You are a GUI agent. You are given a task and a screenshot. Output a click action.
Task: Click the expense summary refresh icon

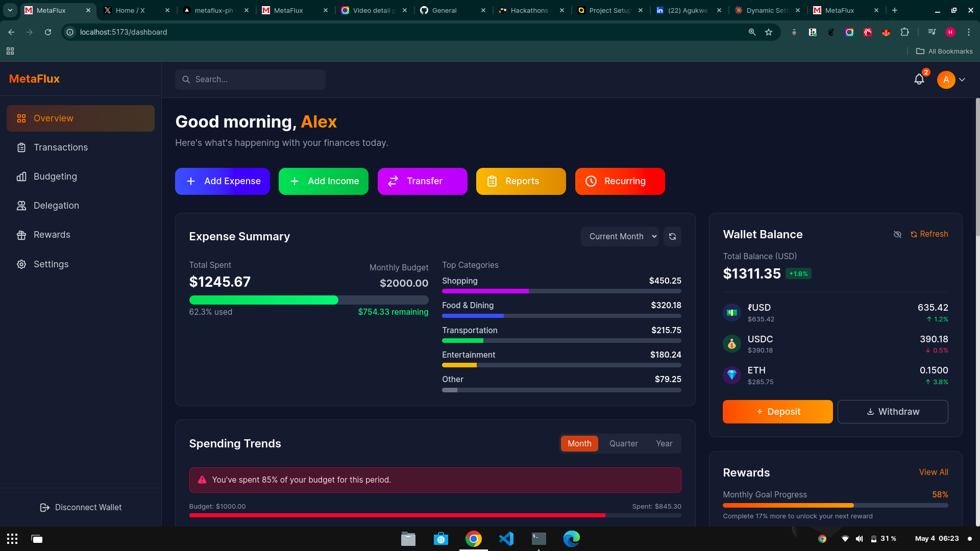672,237
